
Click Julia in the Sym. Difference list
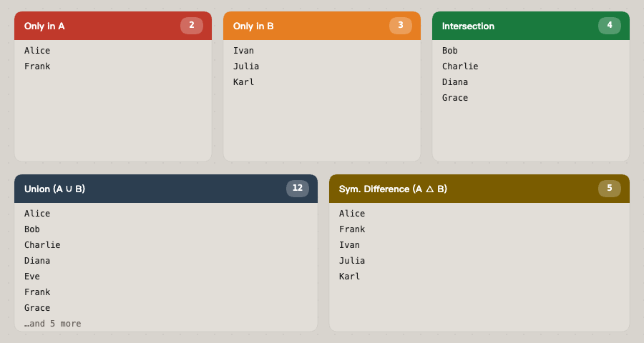(352, 261)
